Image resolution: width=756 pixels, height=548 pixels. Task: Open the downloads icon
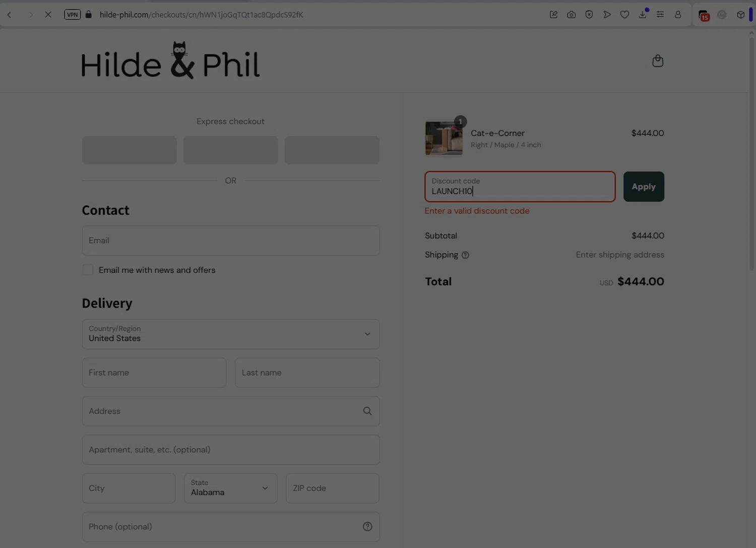tap(643, 15)
